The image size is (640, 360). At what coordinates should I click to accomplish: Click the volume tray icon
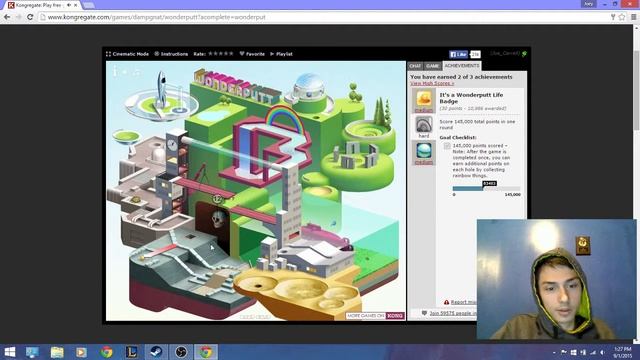603,352
